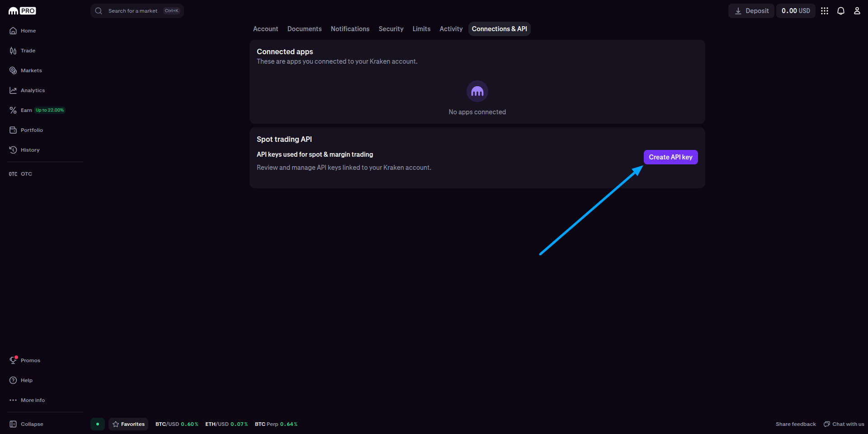
Task: Click the Deposit button
Action: pos(751,11)
